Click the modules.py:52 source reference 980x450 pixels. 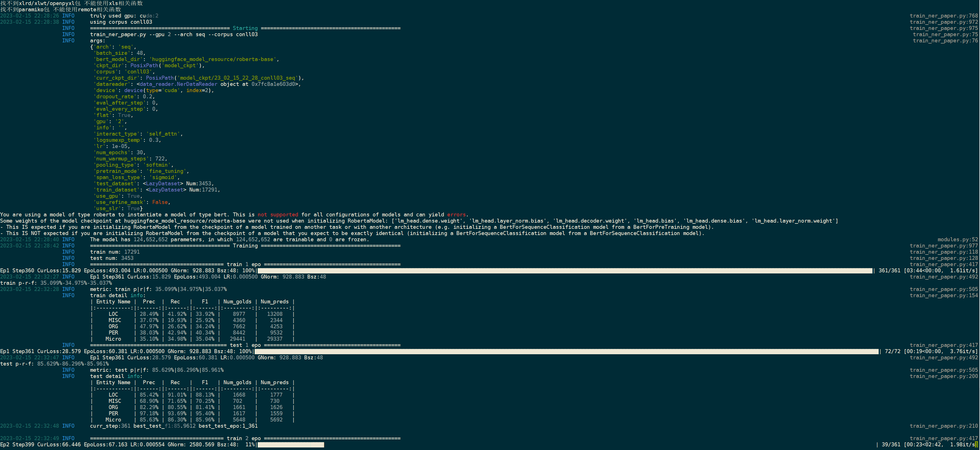point(957,240)
